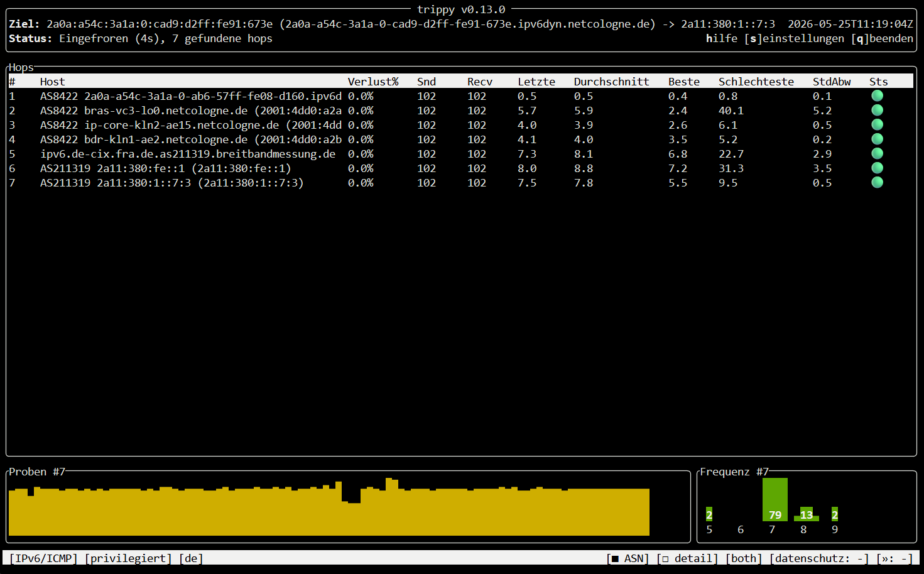
Task: Click the timestamp 2026-05-25T11:19:04Z
Action: [851, 24]
